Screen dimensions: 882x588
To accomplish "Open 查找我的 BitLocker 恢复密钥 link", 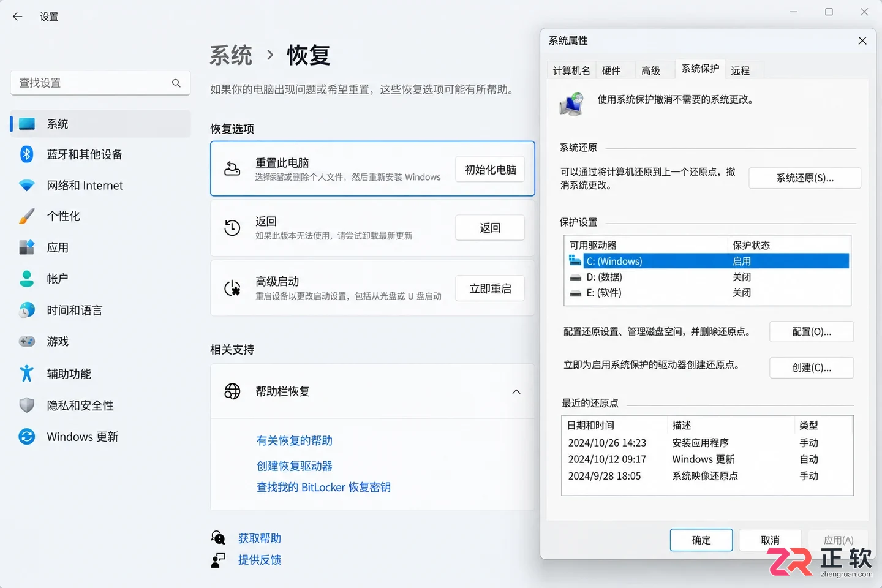I will (323, 488).
